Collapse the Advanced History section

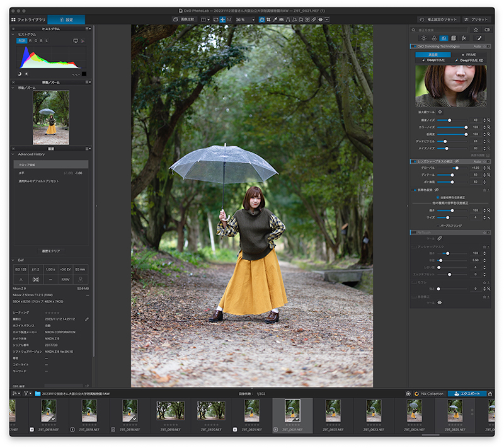(x=13, y=154)
